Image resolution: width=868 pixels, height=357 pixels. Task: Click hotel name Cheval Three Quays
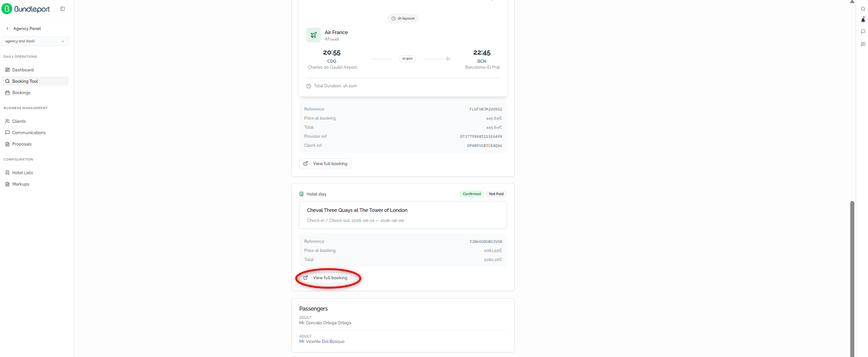[357, 210]
